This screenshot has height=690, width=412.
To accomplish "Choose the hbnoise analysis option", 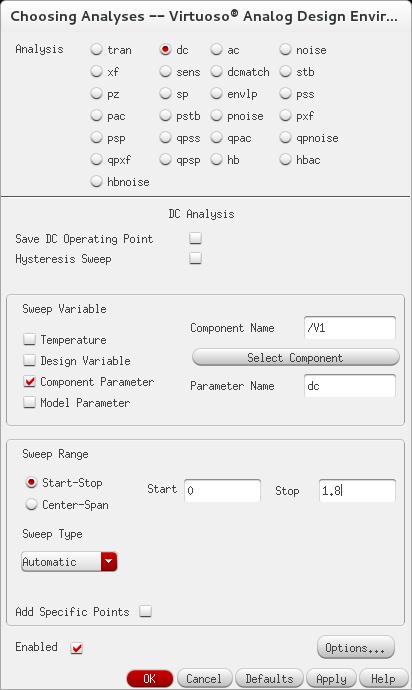I will 96,182.
